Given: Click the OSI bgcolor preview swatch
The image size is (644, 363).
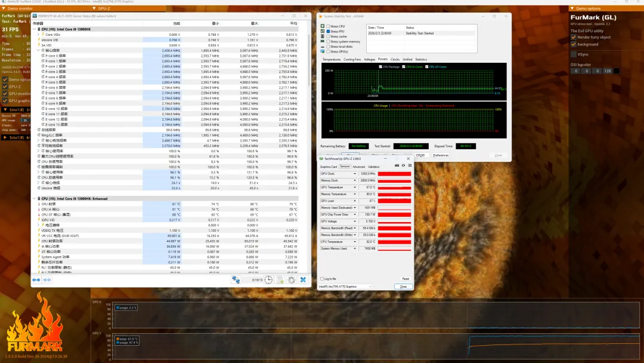Looking at the screenshot, I should (x=617, y=71).
